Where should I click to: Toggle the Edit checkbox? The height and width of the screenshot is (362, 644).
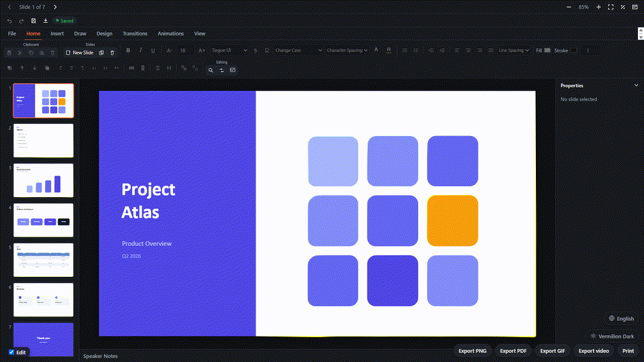pyautogui.click(x=11, y=352)
